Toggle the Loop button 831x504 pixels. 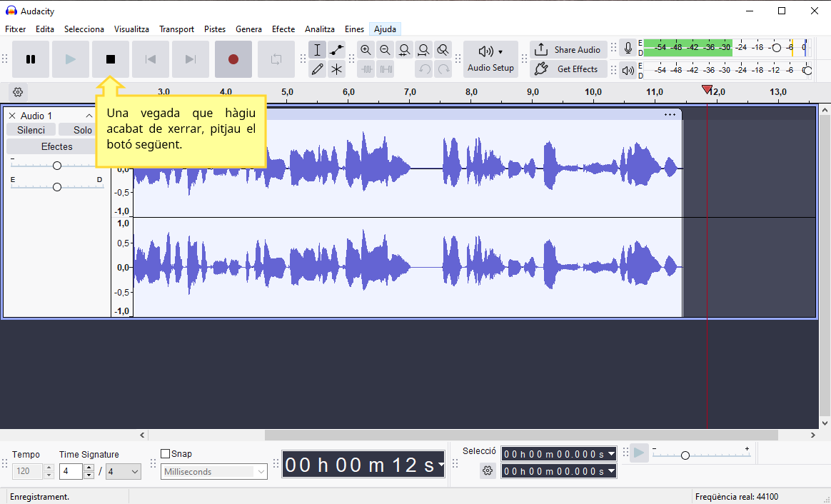click(276, 59)
